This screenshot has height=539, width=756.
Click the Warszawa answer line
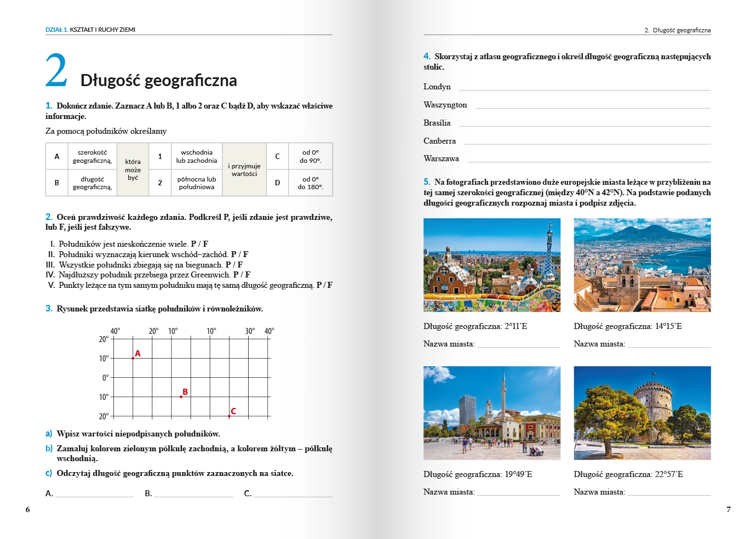589,161
